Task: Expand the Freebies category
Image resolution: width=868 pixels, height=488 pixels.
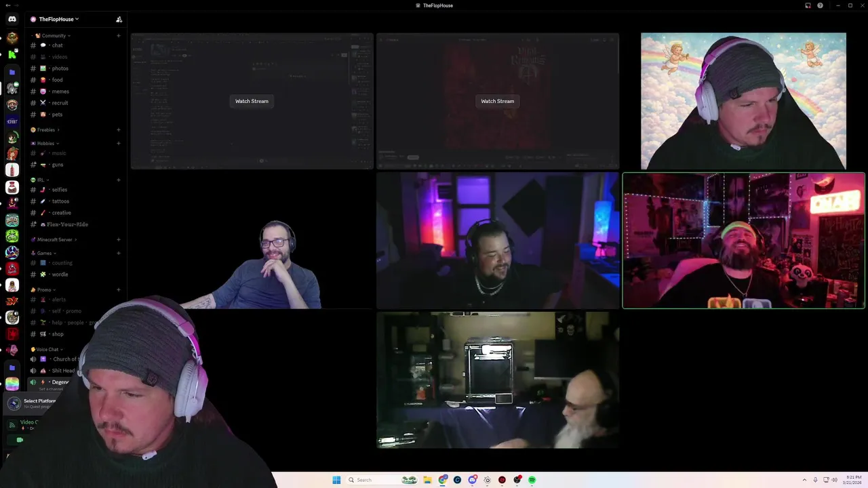Action: (45, 129)
